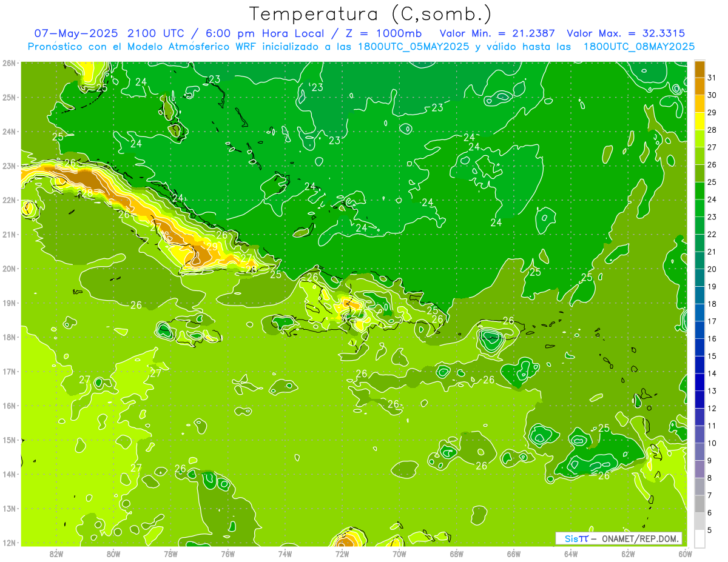Click the '17N' latitude axis label
728x562 pixels.
[x=9, y=372]
